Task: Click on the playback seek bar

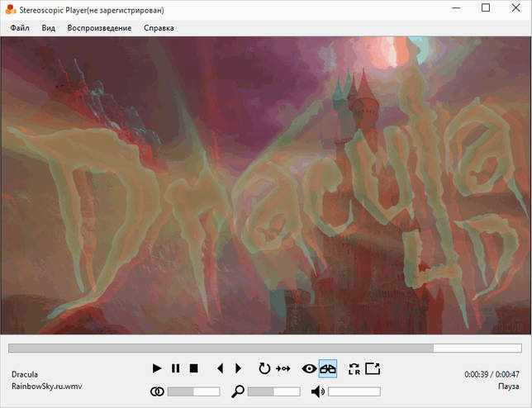Action: (265, 348)
